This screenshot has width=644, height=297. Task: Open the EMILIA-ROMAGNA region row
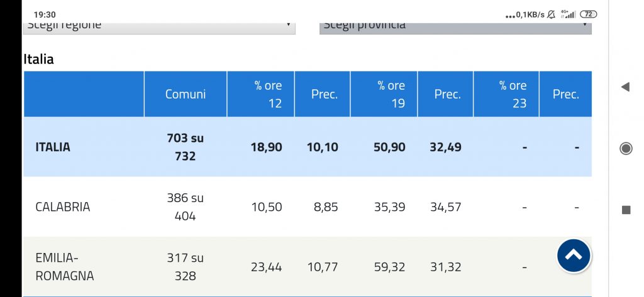[65, 266]
